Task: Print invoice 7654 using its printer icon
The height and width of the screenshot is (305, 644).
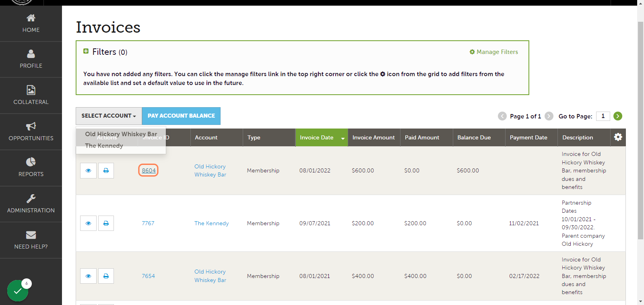Action: click(106, 276)
